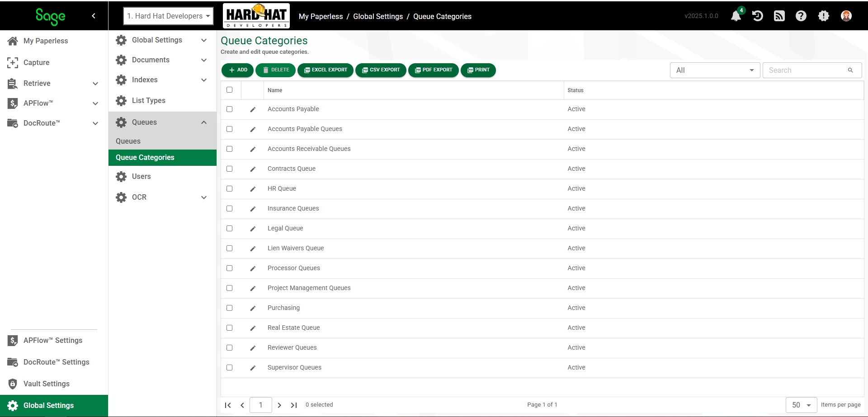
Task: Open Capture in the sidebar
Action: point(36,62)
